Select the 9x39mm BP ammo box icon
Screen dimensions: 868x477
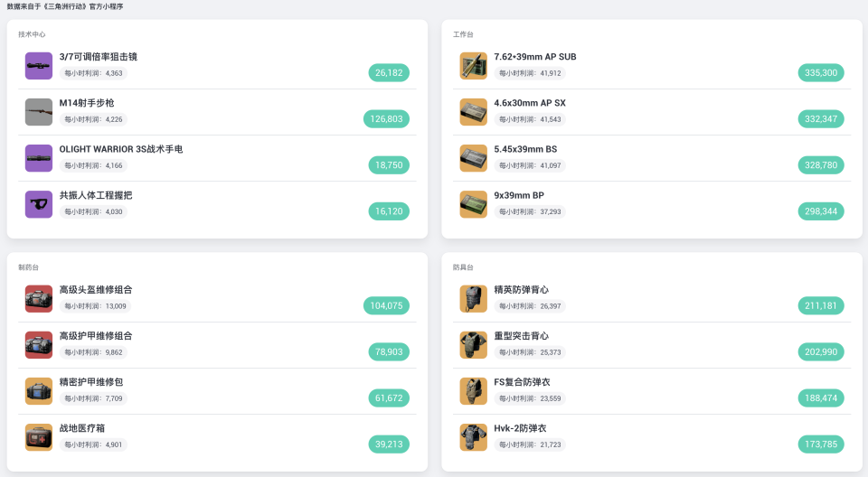coord(474,204)
